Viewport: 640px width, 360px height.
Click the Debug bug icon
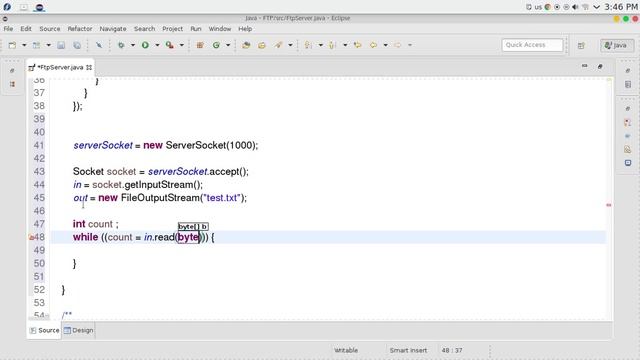point(121,45)
